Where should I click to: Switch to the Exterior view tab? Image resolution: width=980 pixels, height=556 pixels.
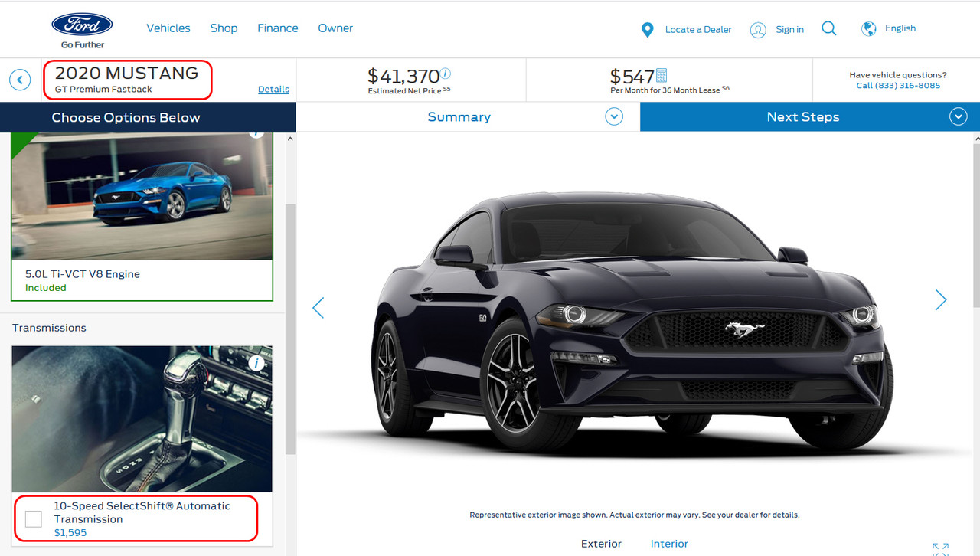601,544
